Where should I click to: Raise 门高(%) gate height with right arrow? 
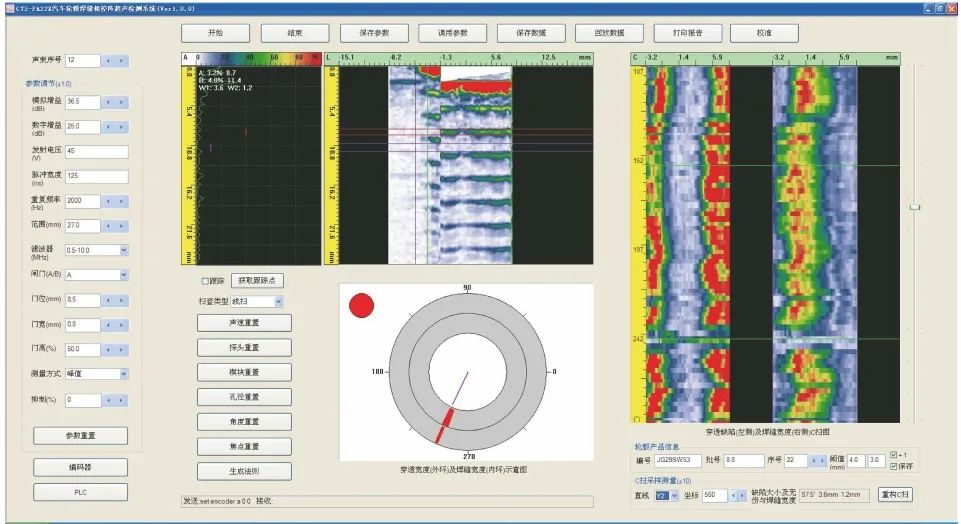click(121, 349)
